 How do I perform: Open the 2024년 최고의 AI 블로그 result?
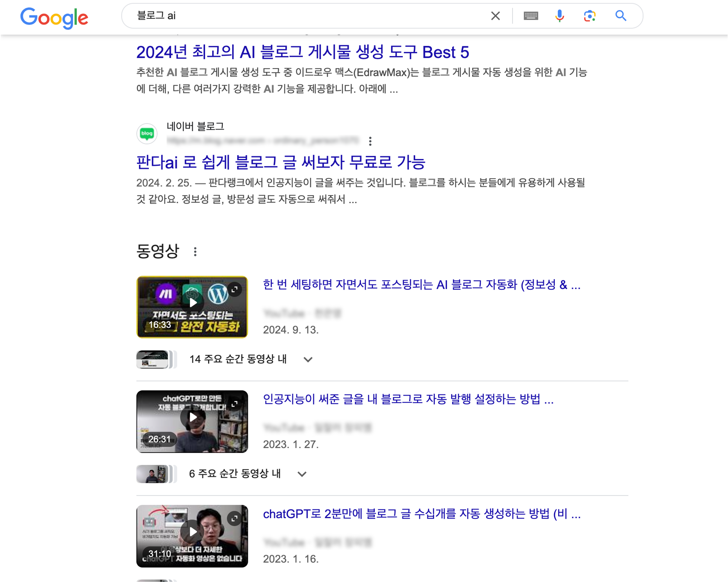coord(303,52)
